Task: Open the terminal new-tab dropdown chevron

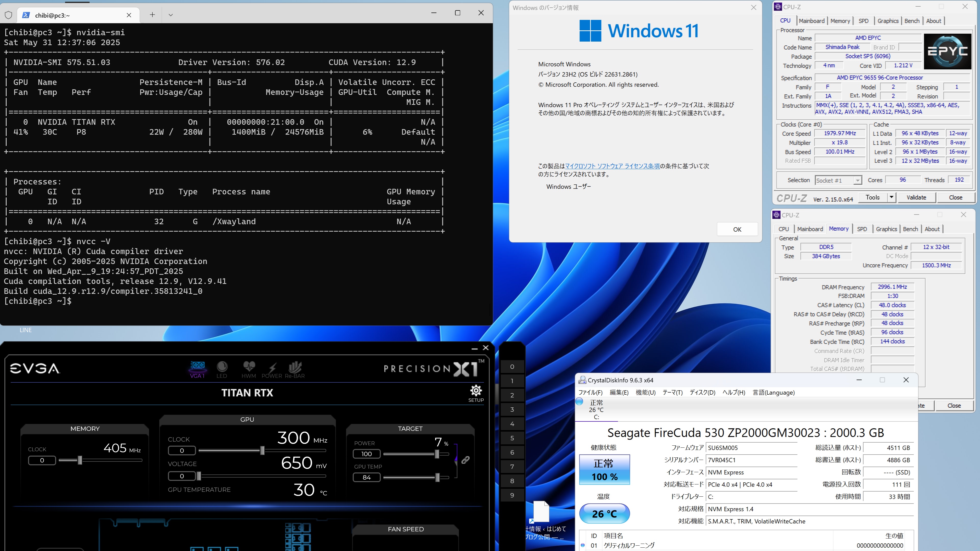Action: click(x=170, y=15)
